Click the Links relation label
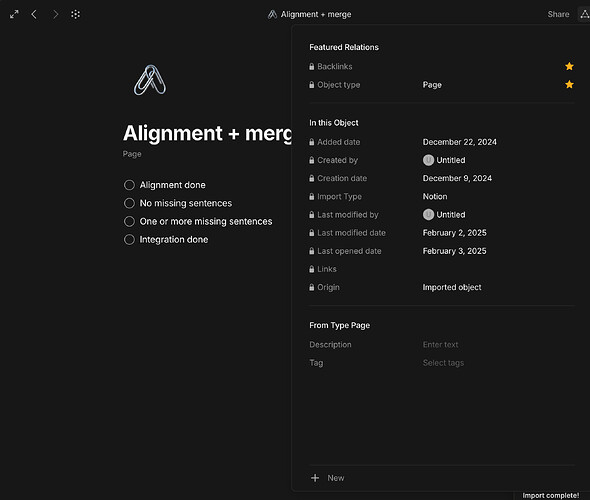Viewport: 590px width, 500px height. click(327, 269)
